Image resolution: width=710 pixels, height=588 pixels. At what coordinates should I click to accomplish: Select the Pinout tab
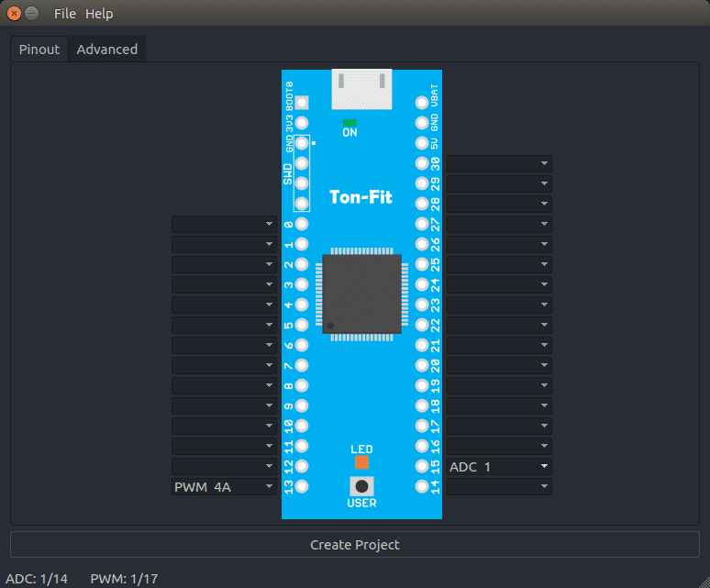[39, 50]
